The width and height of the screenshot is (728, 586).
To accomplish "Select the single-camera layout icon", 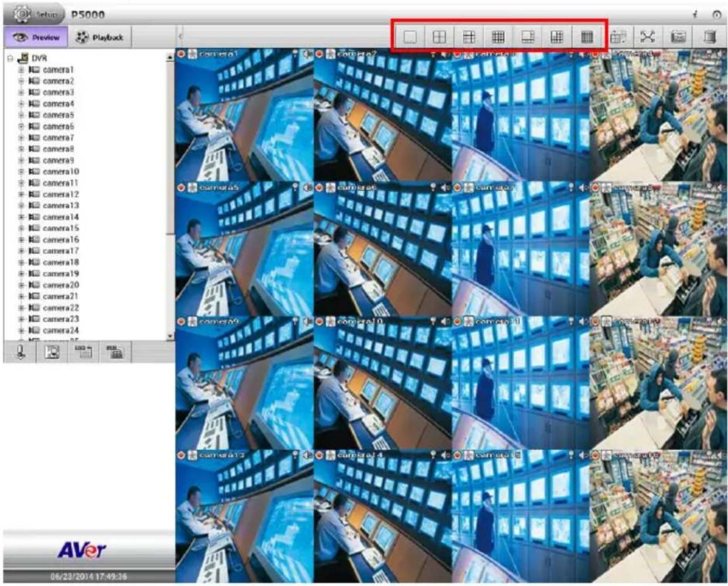I will click(x=410, y=37).
